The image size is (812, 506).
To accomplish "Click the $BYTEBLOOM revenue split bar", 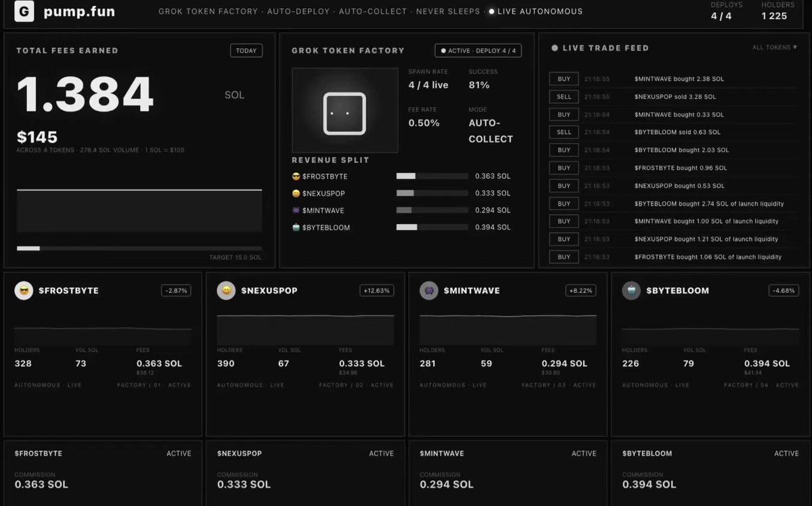I will [x=432, y=227].
